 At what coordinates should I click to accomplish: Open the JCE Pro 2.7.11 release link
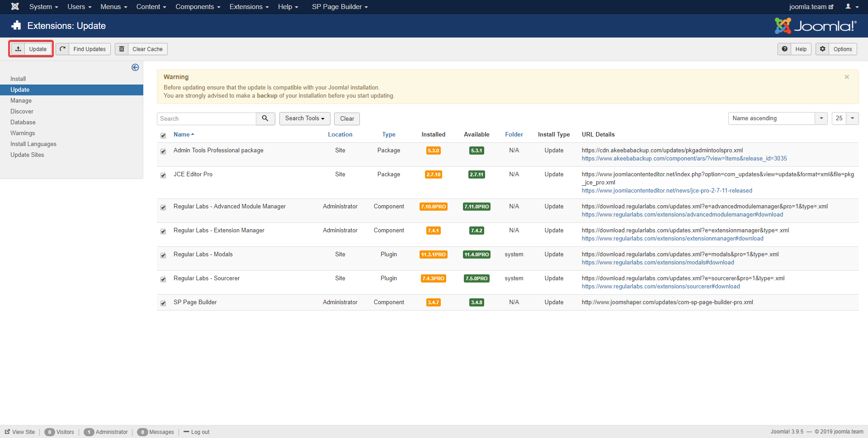tap(667, 191)
